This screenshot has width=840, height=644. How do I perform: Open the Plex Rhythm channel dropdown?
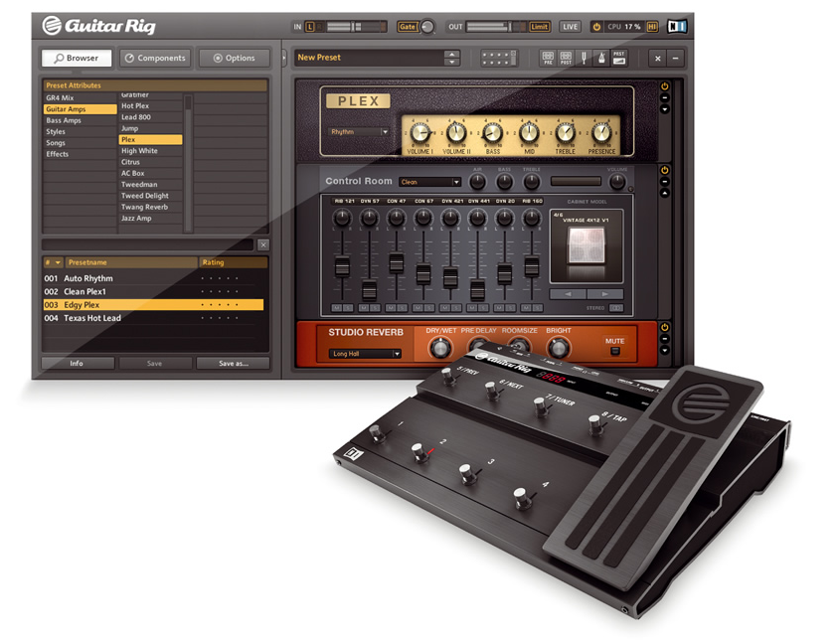click(359, 132)
